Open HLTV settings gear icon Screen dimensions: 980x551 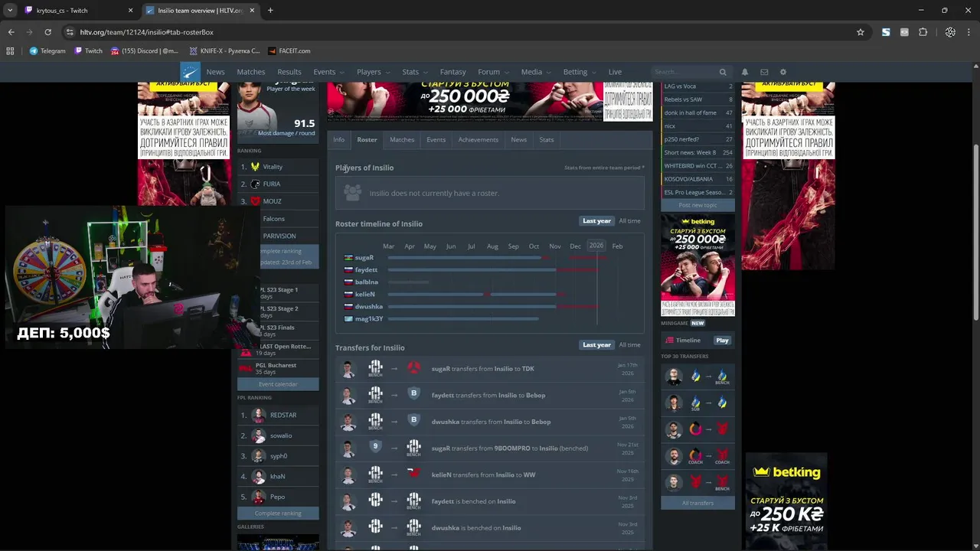782,72
